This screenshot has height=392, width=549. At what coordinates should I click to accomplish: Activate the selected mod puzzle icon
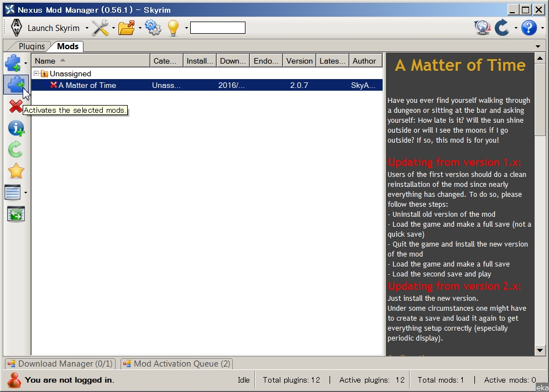(x=15, y=85)
